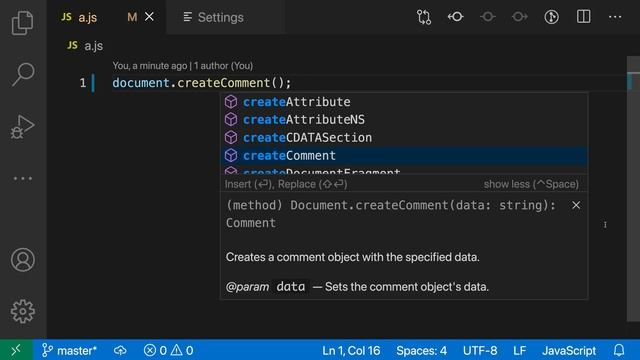
Task: Click the publish to cloud icon
Action: [120, 350]
